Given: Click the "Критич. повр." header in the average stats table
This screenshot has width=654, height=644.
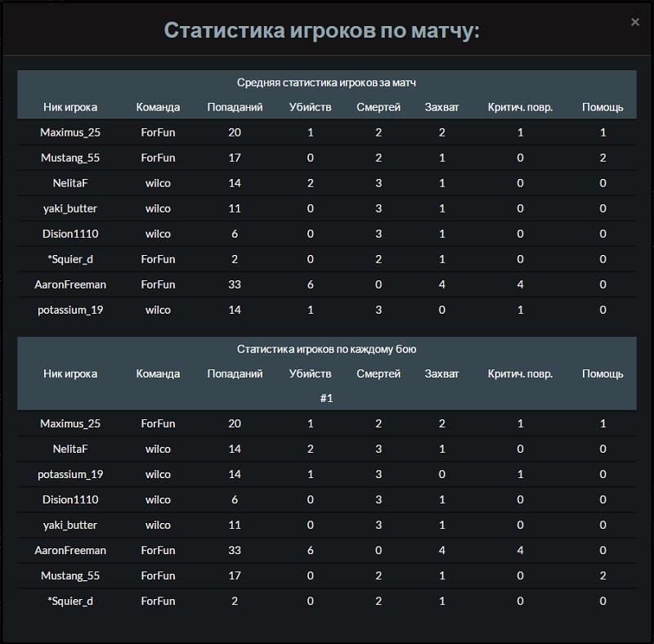Looking at the screenshot, I should pyautogui.click(x=520, y=107).
